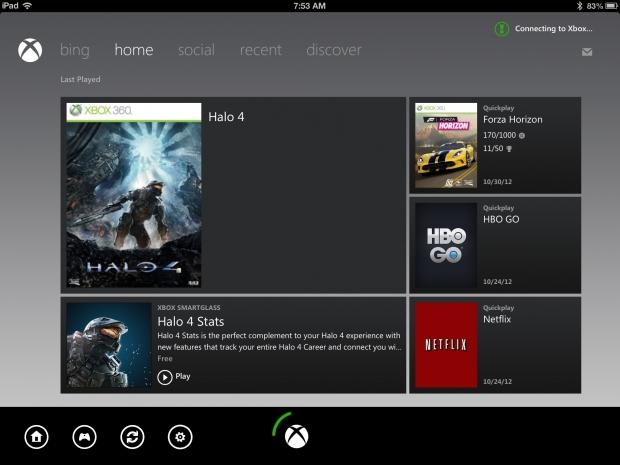
Task: Open the HBO GO tile image
Action: click(x=446, y=246)
